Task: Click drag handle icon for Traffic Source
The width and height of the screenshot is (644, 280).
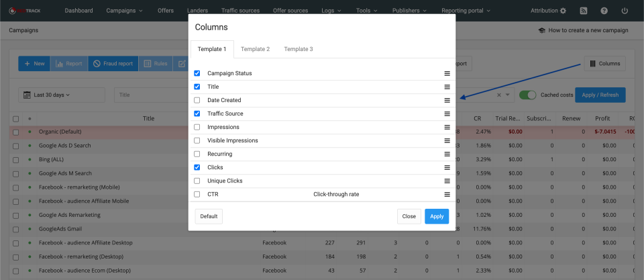Action: [447, 114]
